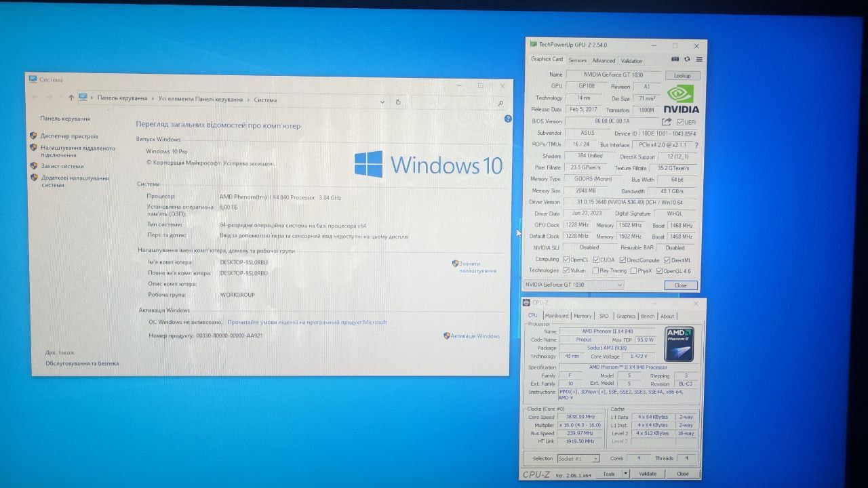The height and width of the screenshot is (488, 868).
Task: Click the Close button in CPU-Z
Action: tap(682, 474)
